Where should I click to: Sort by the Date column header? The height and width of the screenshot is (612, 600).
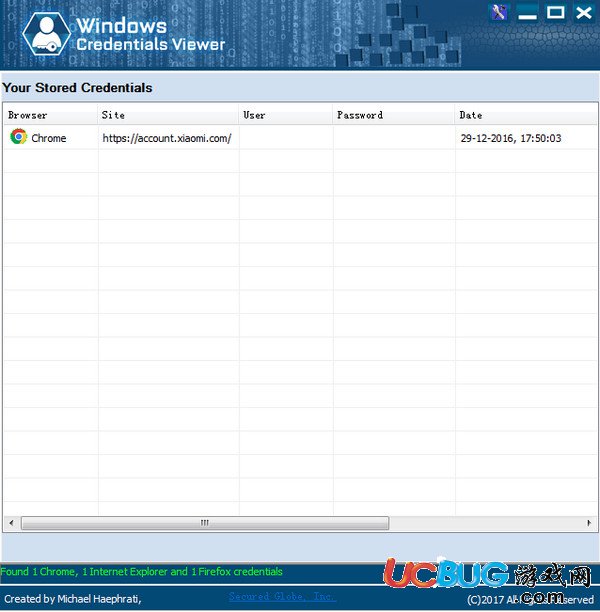[x=526, y=115]
